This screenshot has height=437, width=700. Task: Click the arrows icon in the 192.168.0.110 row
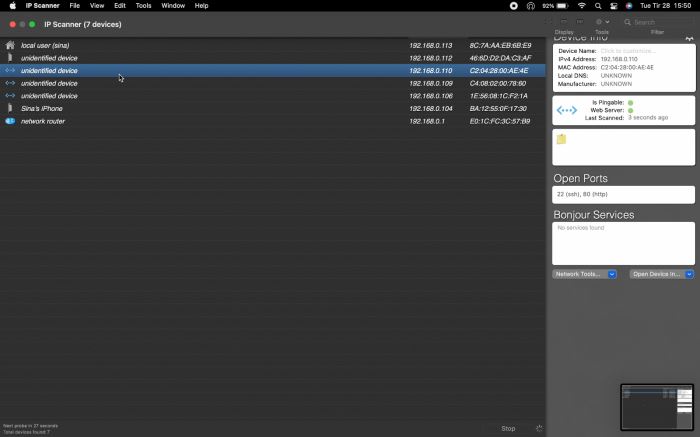[x=10, y=71]
